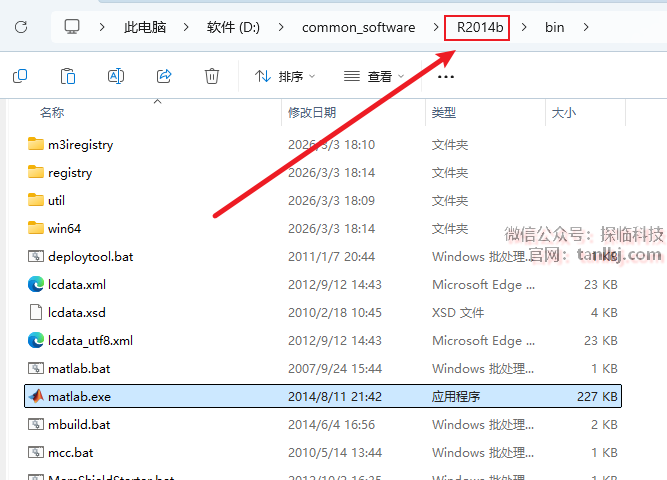Select the util folder name
667x480 pixels.
click(56, 200)
